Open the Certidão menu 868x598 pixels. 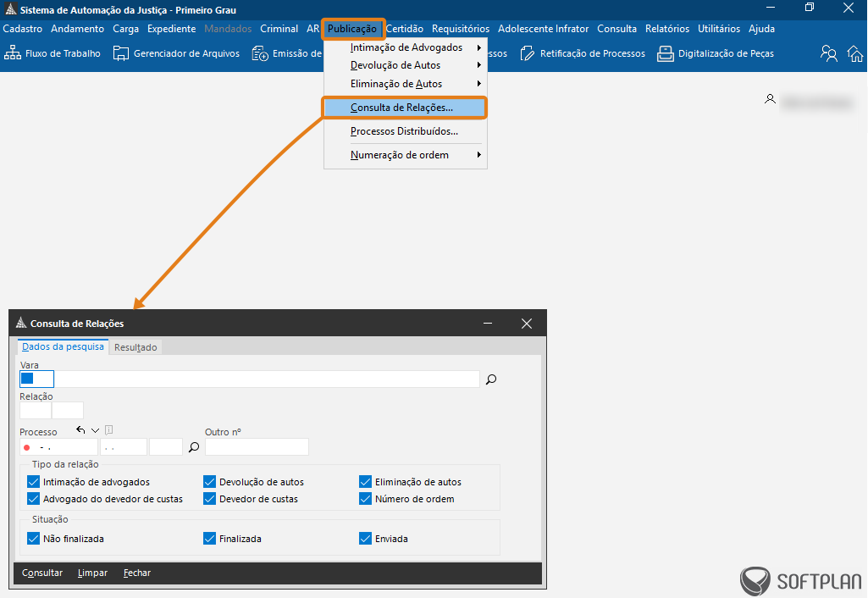(x=405, y=29)
